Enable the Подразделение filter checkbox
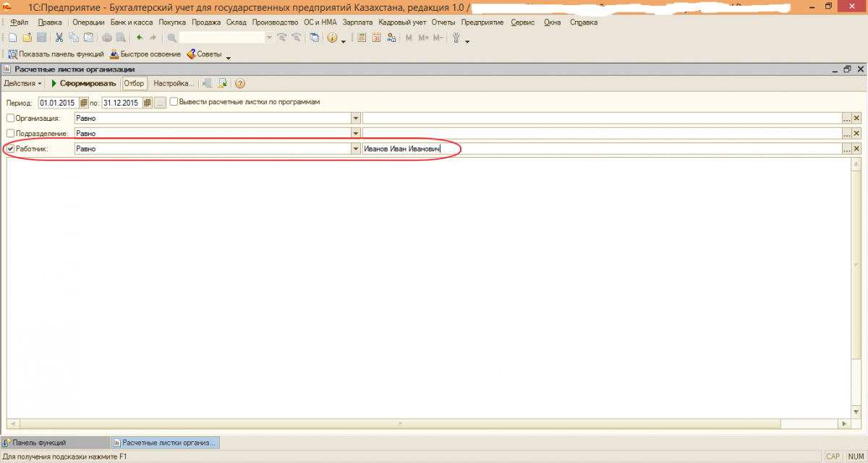This screenshot has width=868, height=463. pos(10,133)
